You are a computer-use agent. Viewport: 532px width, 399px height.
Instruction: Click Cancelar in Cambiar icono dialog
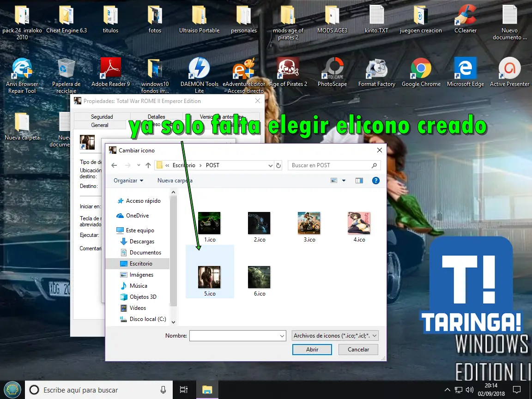358,350
